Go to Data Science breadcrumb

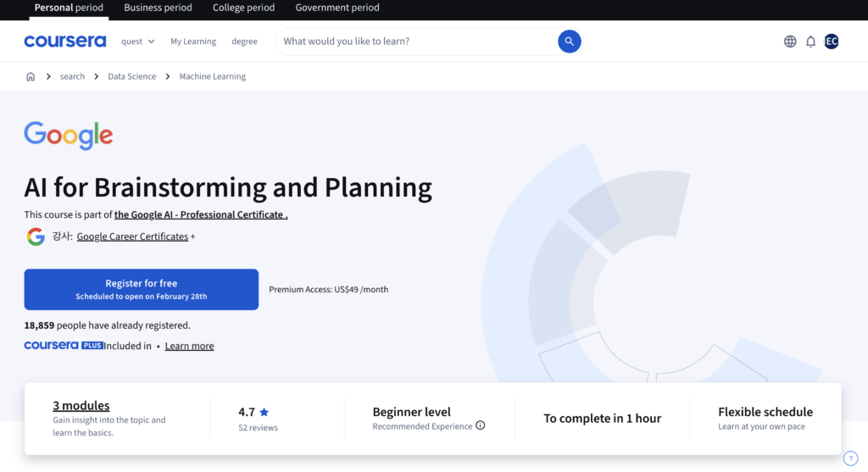pyautogui.click(x=131, y=76)
